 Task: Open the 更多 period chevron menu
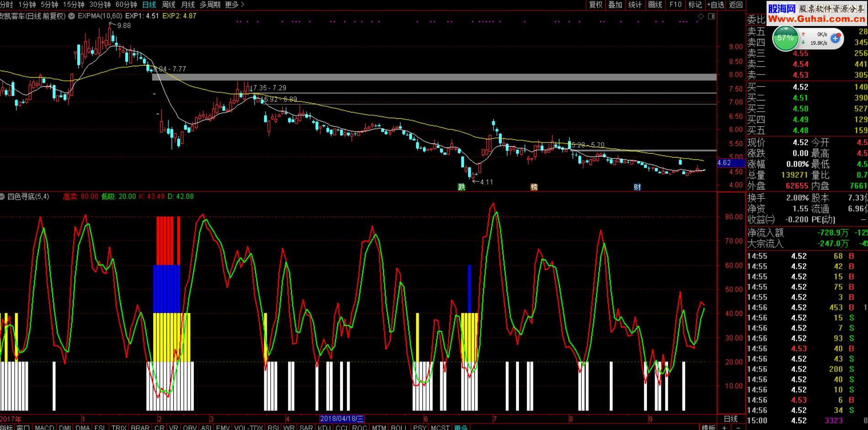tap(235, 5)
